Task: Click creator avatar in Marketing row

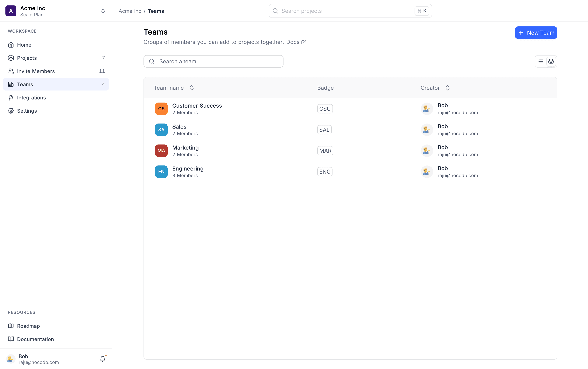Action: (x=427, y=151)
